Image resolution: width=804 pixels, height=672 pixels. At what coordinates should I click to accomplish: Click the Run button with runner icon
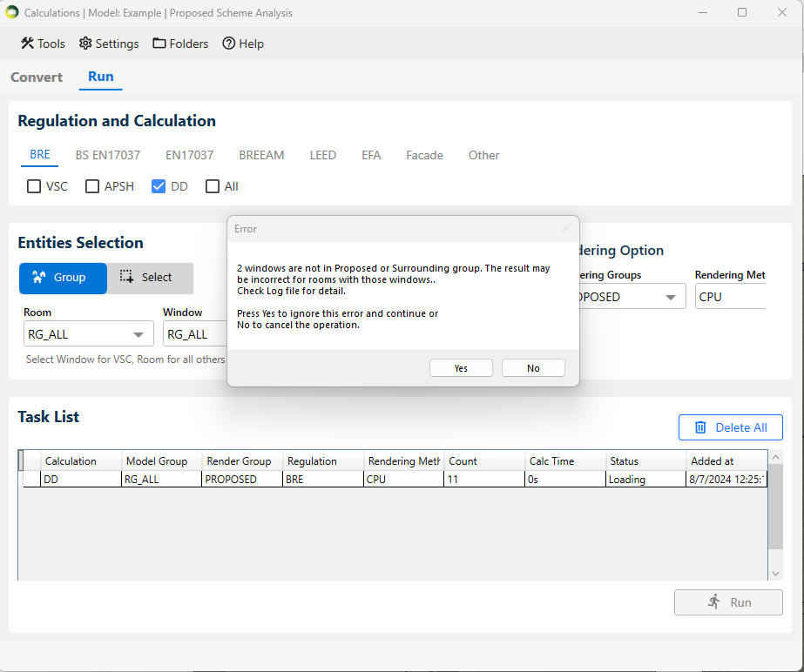point(728,602)
